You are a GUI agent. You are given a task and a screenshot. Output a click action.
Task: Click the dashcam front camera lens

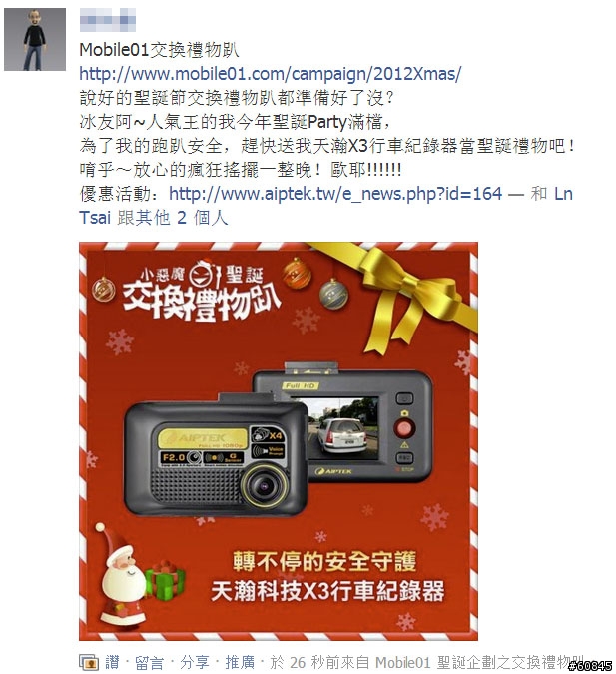coord(265,486)
